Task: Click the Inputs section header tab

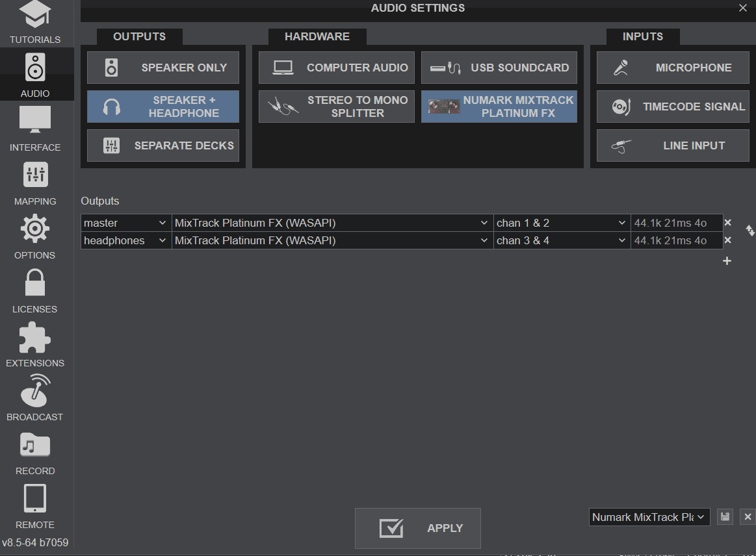Action: point(643,36)
